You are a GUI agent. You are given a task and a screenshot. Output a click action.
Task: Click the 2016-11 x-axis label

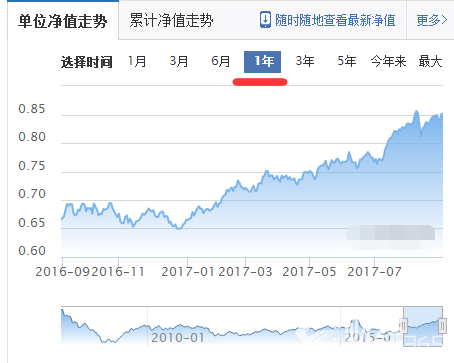click(118, 272)
